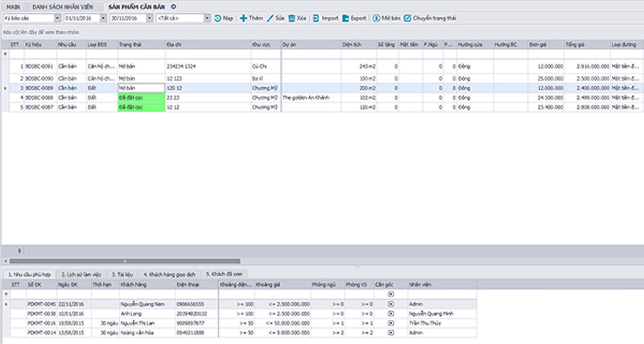The image size is (644, 344).
Task: Toggle Căn góc checkbox for Nguyễn Quang Nam
Action: point(390,305)
